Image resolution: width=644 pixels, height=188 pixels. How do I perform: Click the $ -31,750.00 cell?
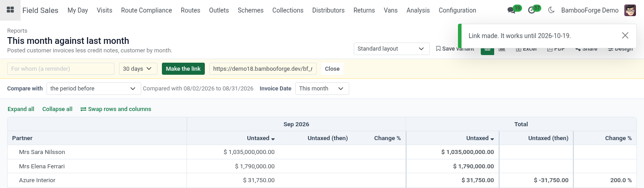point(551,180)
